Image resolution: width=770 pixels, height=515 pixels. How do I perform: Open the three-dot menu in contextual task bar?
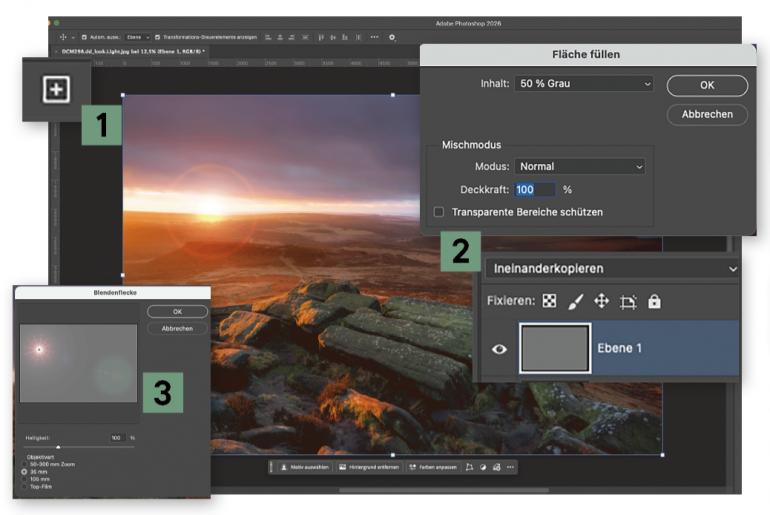tap(511, 467)
